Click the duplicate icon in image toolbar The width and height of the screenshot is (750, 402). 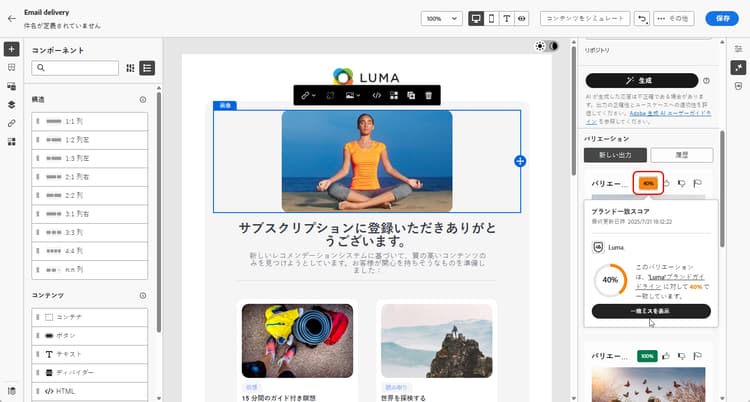tap(411, 95)
